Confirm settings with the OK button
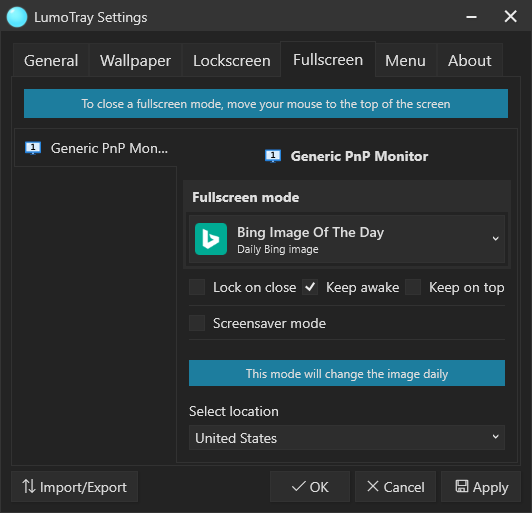Image resolution: width=532 pixels, height=513 pixels. pyautogui.click(x=310, y=487)
